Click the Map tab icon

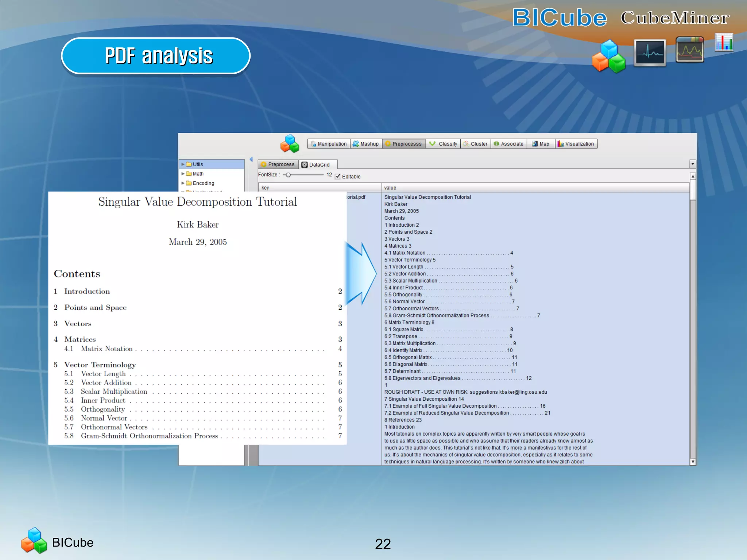click(x=535, y=144)
